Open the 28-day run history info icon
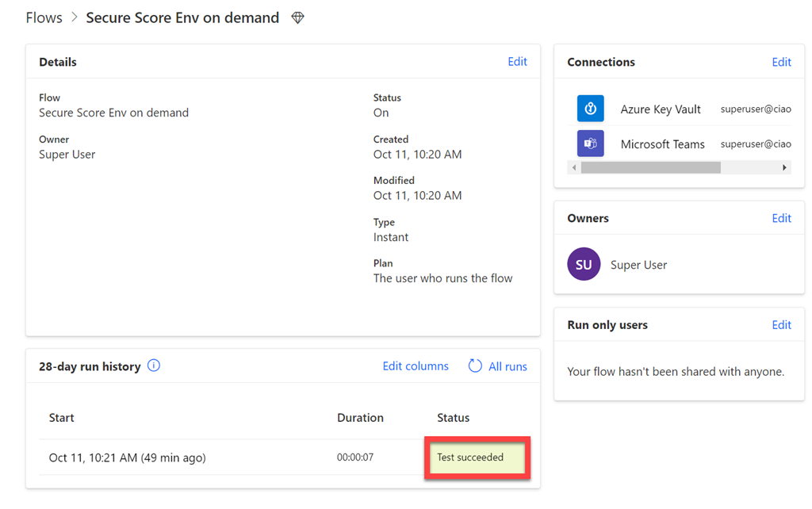This screenshot has height=509, width=812. pos(154,365)
